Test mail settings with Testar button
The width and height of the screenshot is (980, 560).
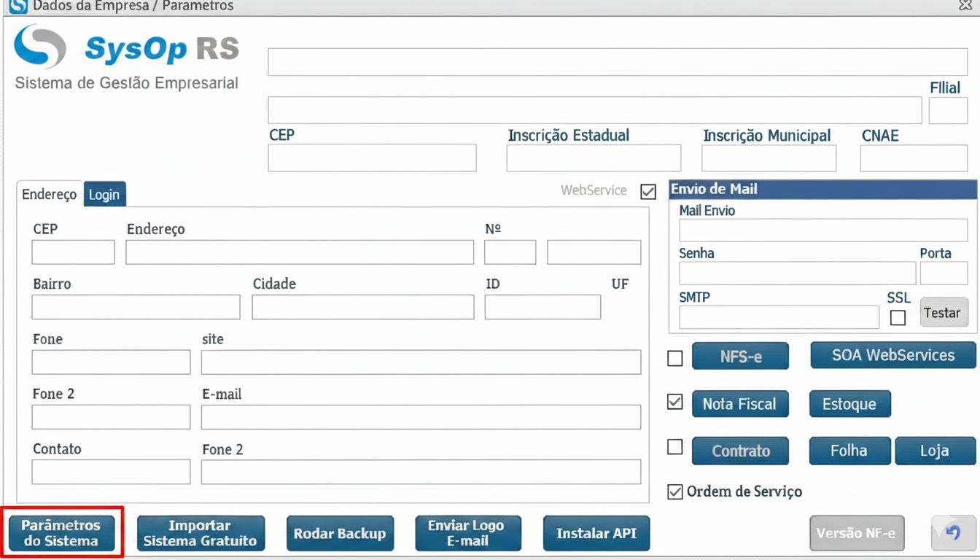click(x=943, y=313)
